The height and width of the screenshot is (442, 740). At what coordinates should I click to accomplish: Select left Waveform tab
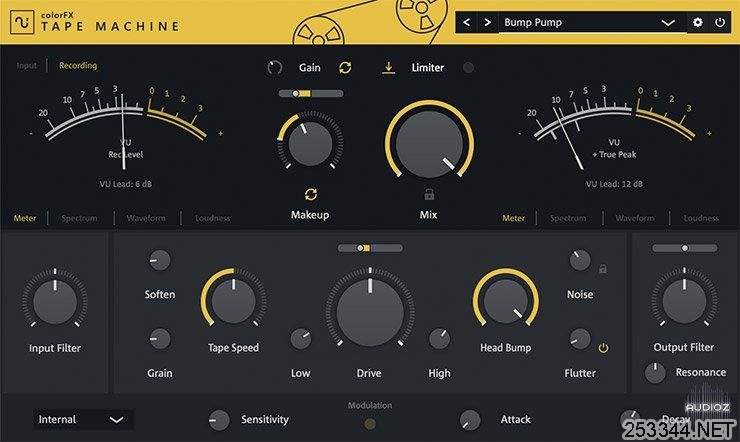(146, 218)
